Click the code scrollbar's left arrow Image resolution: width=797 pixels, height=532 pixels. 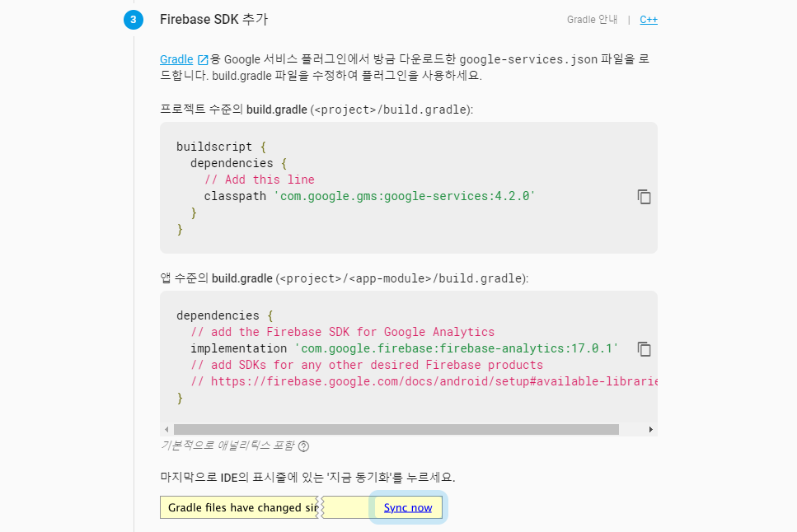(x=166, y=429)
